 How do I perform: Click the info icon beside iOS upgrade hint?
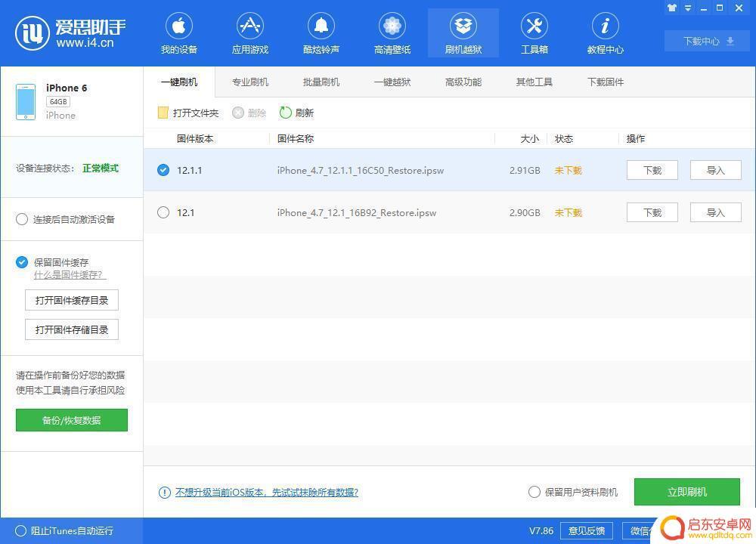[164, 493]
